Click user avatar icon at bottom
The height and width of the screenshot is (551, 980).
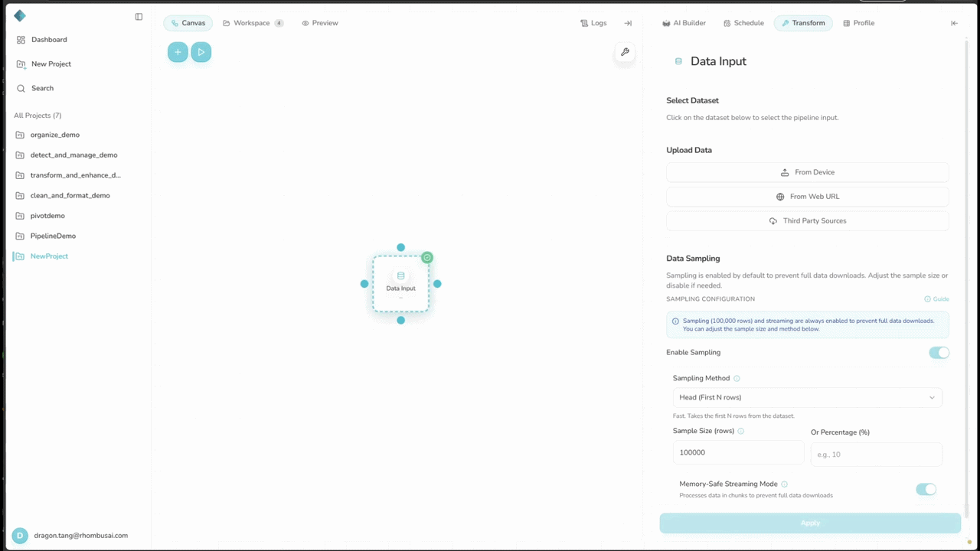click(x=20, y=536)
